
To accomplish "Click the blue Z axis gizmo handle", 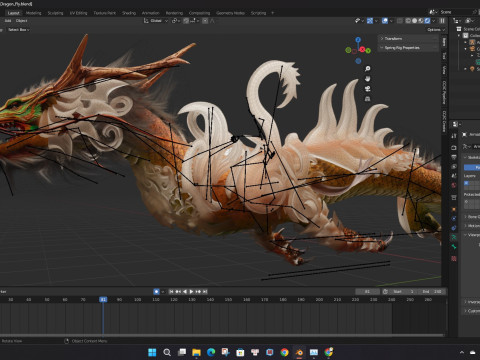I will pos(358,40).
